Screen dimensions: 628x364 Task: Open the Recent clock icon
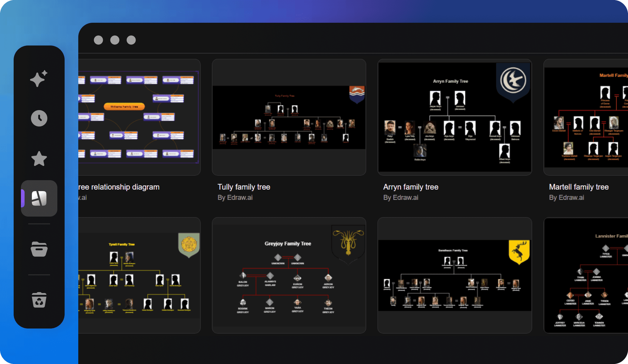39,118
